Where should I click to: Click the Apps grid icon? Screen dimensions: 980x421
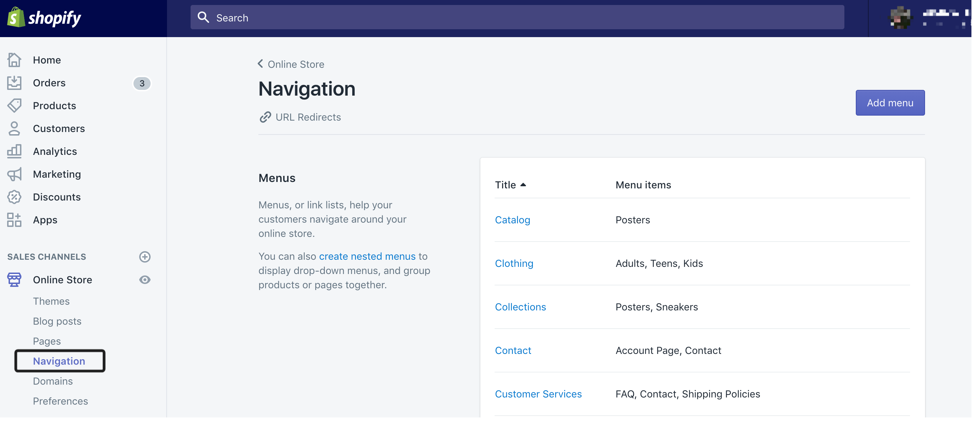coord(15,220)
